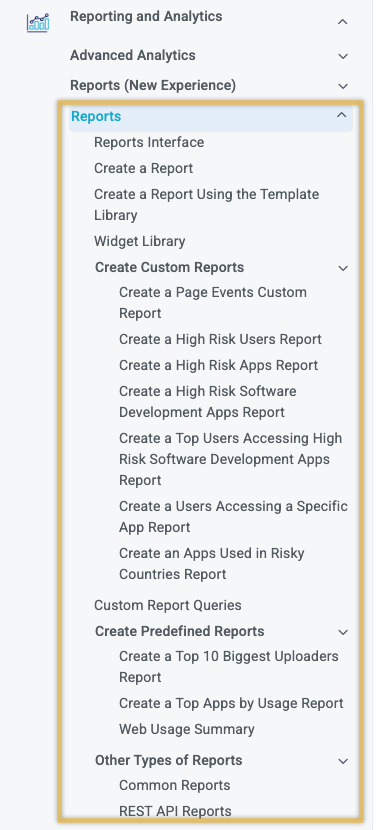Open the Reports Interface page
The height and width of the screenshot is (830, 380).
[149, 142]
